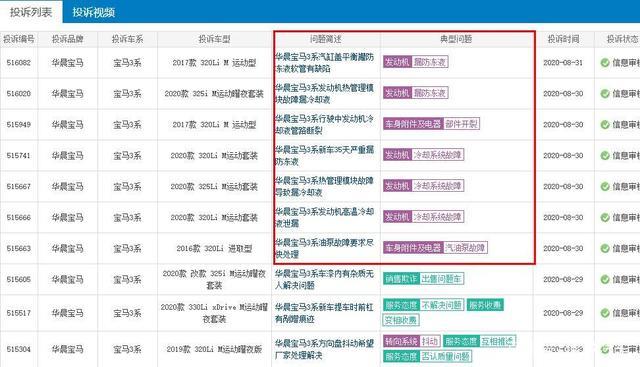Open complaint about 新车35天严重漏防冻液
This screenshot has height=367, width=640.
[x=324, y=156]
